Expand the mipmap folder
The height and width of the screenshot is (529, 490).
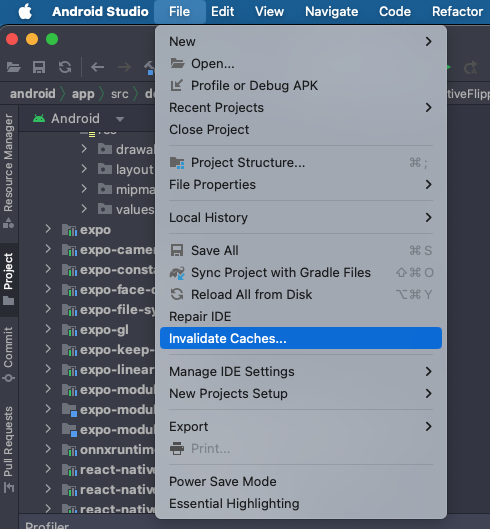84,189
